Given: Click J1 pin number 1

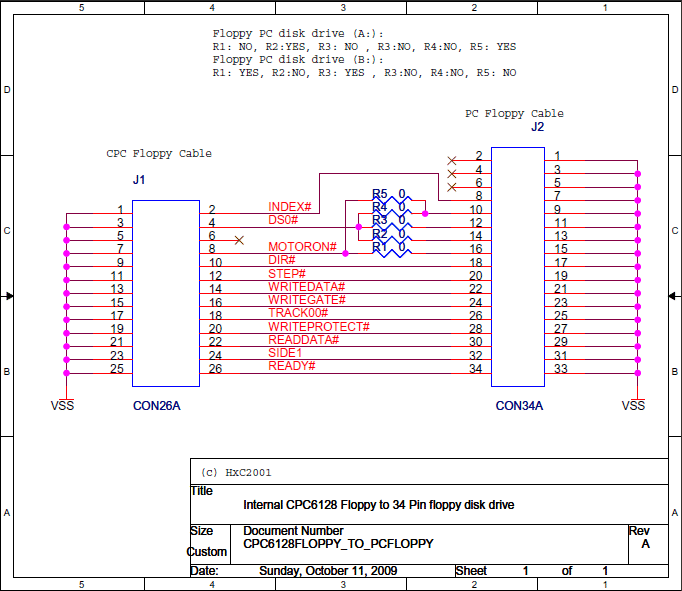Looking at the screenshot, I should click(120, 210).
